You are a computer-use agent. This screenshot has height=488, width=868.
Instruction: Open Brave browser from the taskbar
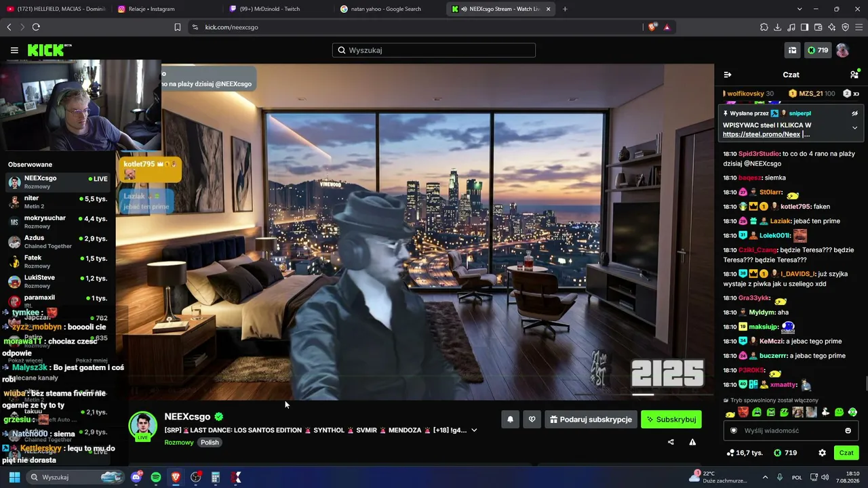pyautogui.click(x=176, y=477)
